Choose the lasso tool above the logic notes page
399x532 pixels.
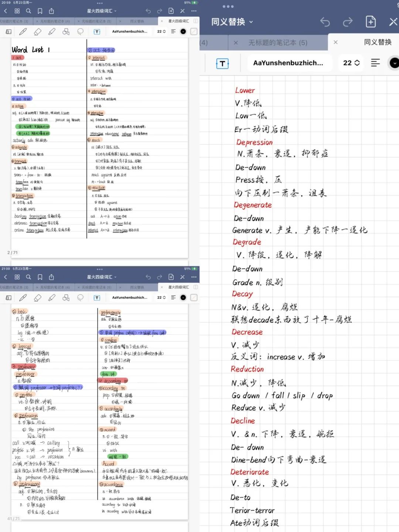(x=80, y=298)
